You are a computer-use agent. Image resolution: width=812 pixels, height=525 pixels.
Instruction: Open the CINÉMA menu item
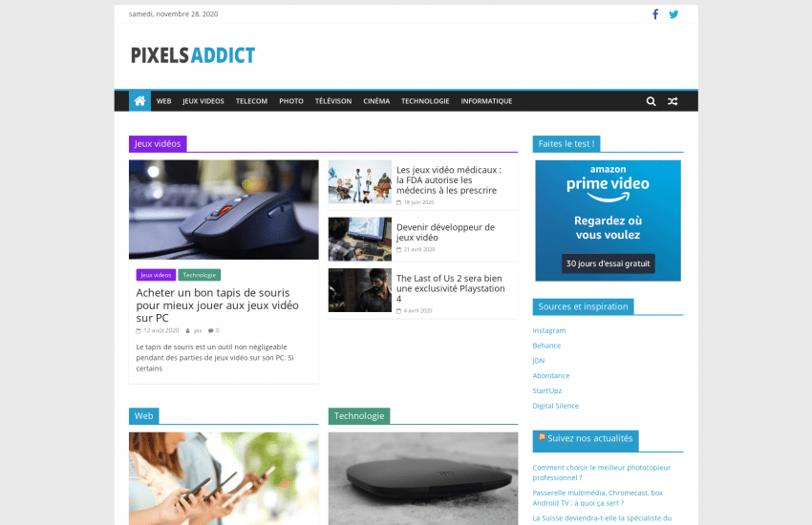coord(376,101)
